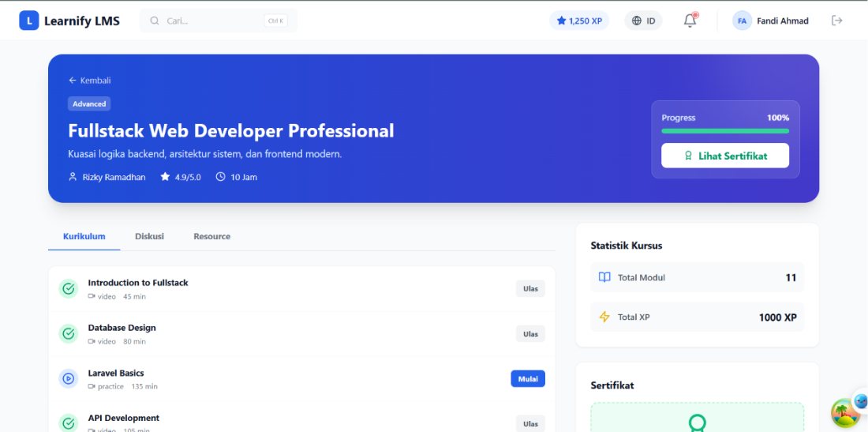This screenshot has width=868, height=432.
Task: Click the Lihat Sertifikat button
Action: tap(725, 156)
